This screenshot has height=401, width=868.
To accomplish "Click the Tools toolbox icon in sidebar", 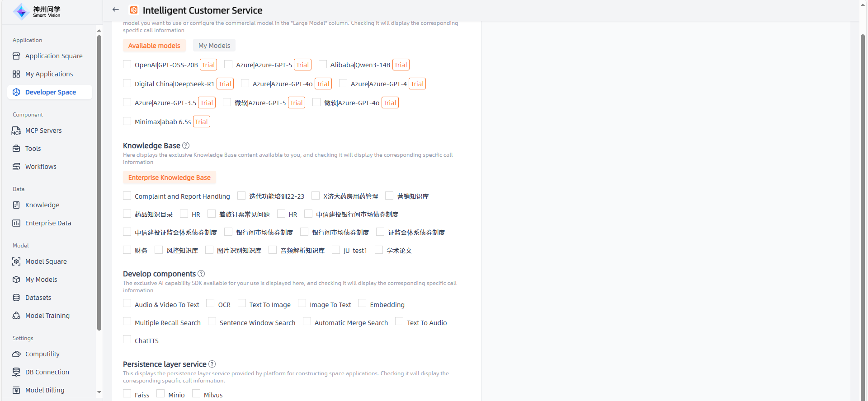I will (x=16, y=149).
